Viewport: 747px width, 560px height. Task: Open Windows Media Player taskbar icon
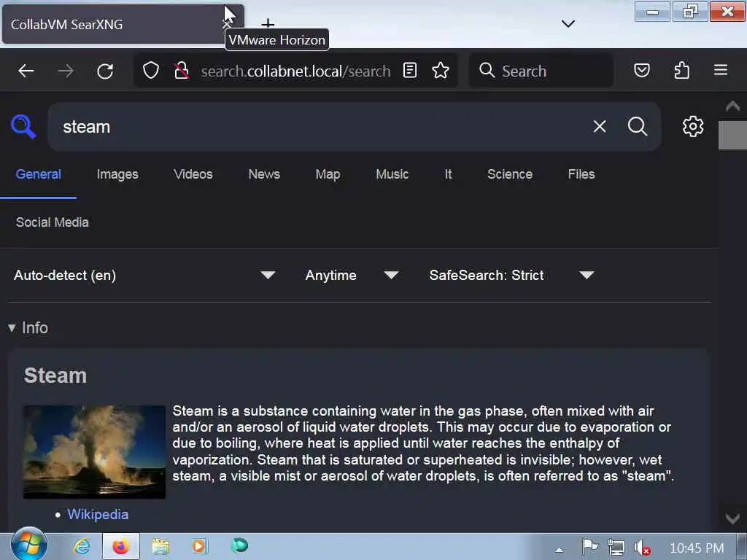[200, 546]
